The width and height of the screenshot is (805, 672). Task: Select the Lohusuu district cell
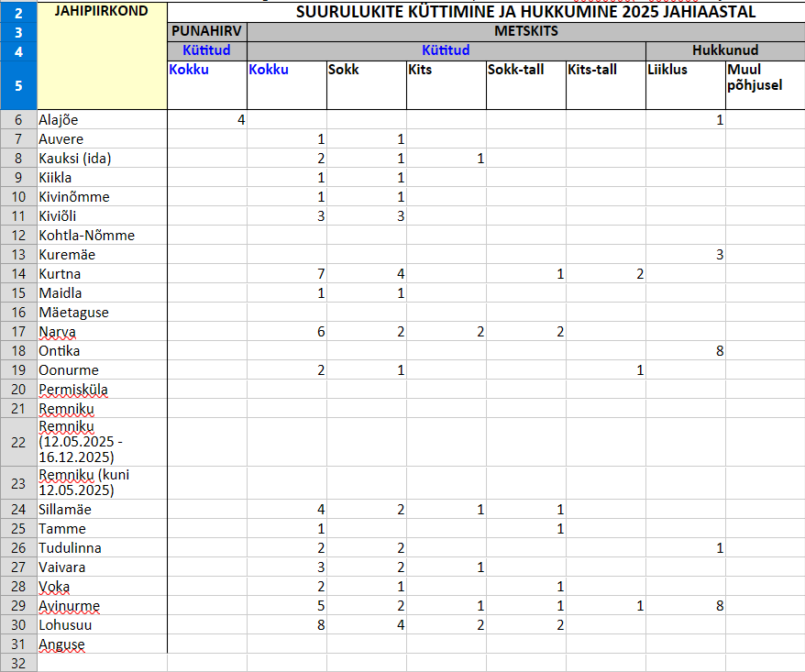(x=101, y=625)
